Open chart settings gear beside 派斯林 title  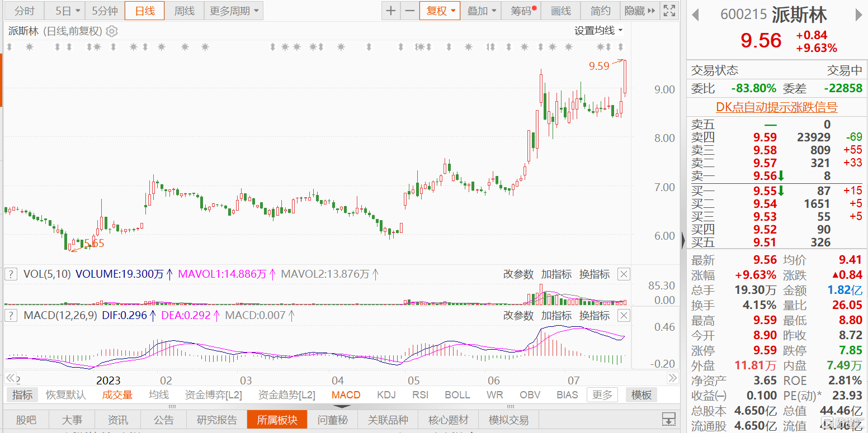111,31
